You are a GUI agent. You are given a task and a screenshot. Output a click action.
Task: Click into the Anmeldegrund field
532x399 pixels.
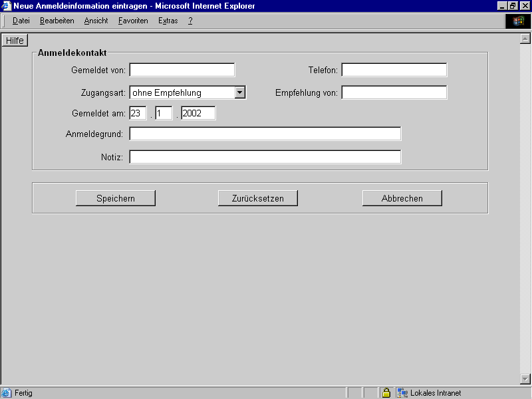265,134
